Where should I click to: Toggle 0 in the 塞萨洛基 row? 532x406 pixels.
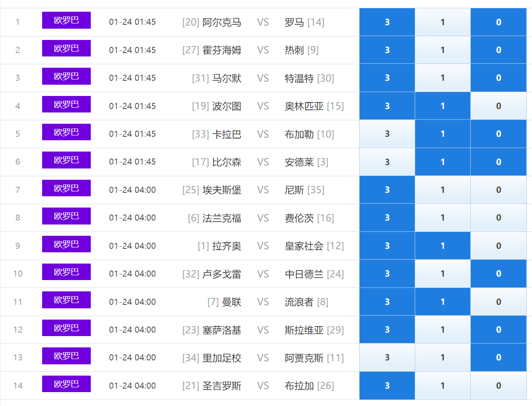(x=499, y=330)
